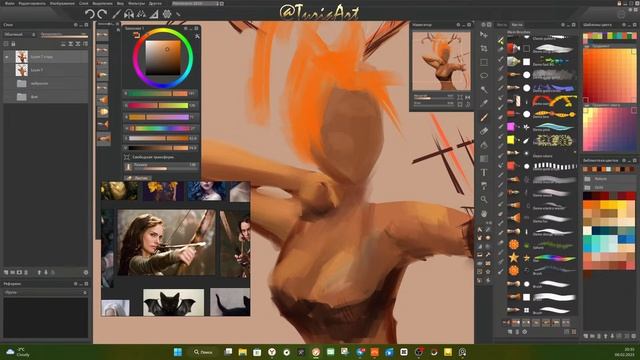Toggle the mirror symmetry icon in toolbar
Image resolution: width=640 pixels, height=360 pixels.
[x=129, y=14]
